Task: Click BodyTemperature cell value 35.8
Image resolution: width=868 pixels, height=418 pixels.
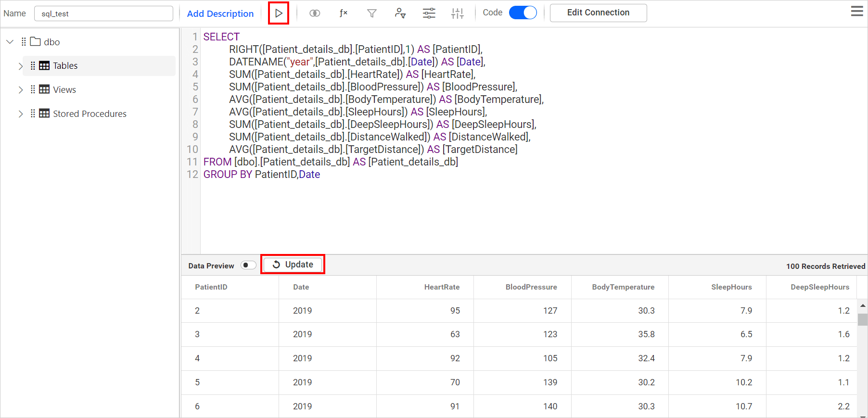Action: 647,334
